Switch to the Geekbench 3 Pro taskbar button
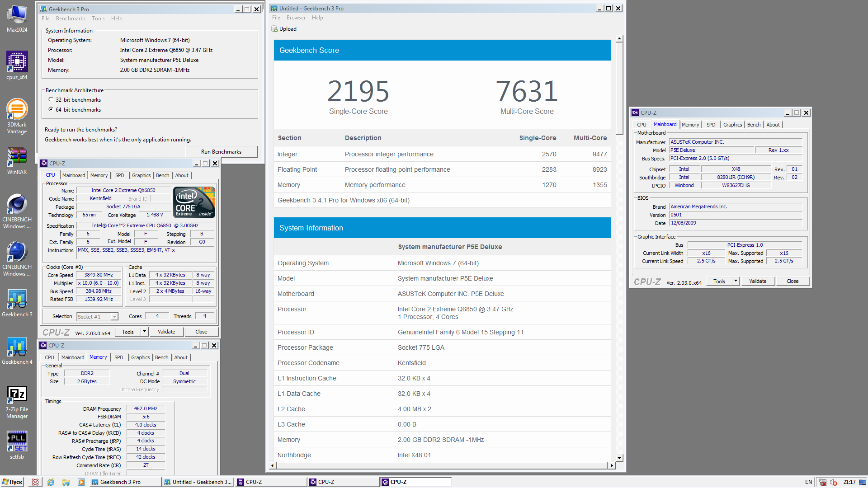This screenshot has height=488, width=868. (x=125, y=482)
